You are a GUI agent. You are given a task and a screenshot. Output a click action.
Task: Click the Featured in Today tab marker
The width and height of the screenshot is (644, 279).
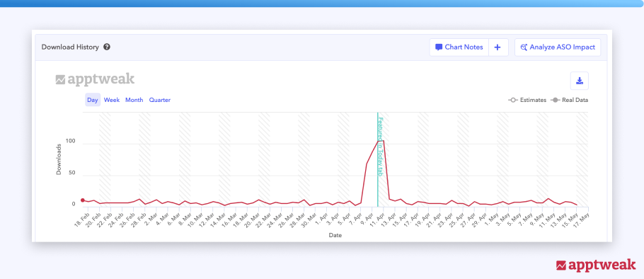380,147
